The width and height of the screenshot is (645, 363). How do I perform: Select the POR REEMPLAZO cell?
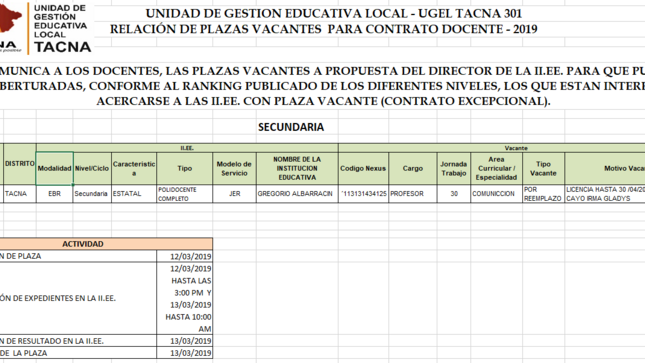click(x=543, y=194)
